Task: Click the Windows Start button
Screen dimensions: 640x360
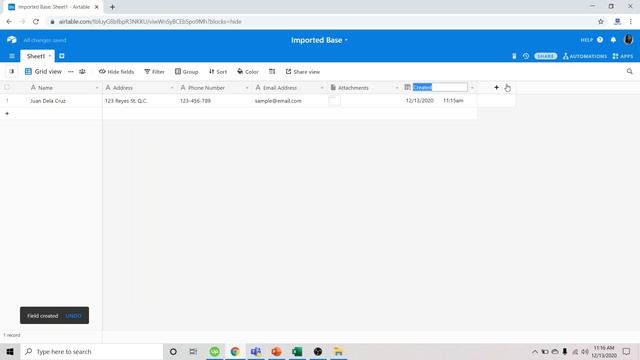Action: point(10,351)
